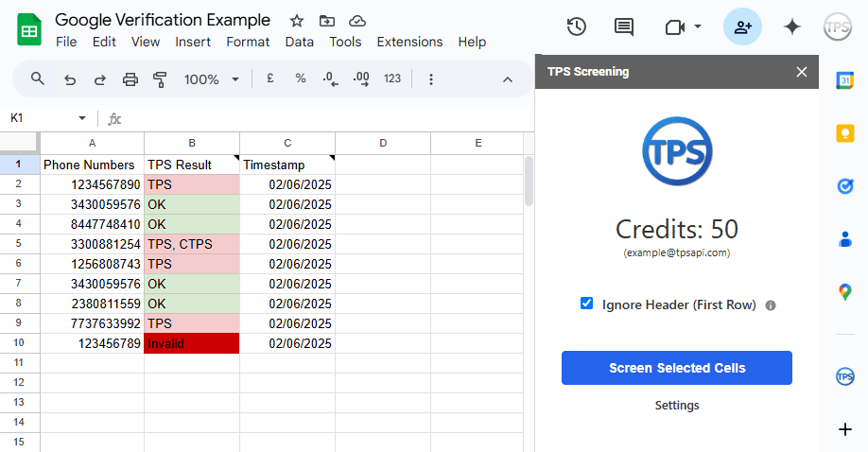Viewport: 868px width, 452px height.
Task: Open the Edit menu
Action: point(104,43)
